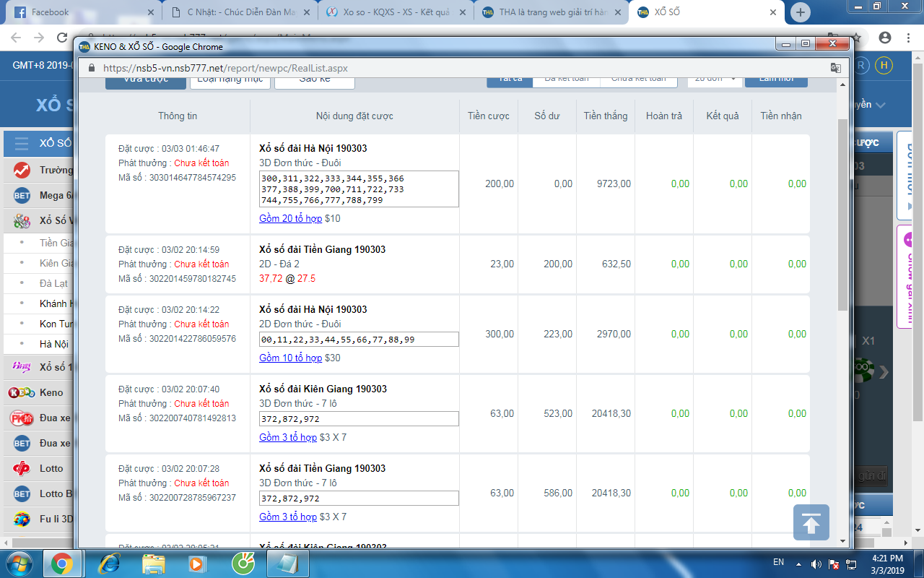This screenshot has width=924, height=578.
Task: Click the Cốc Cốc browser taskbar icon
Action: click(242, 563)
